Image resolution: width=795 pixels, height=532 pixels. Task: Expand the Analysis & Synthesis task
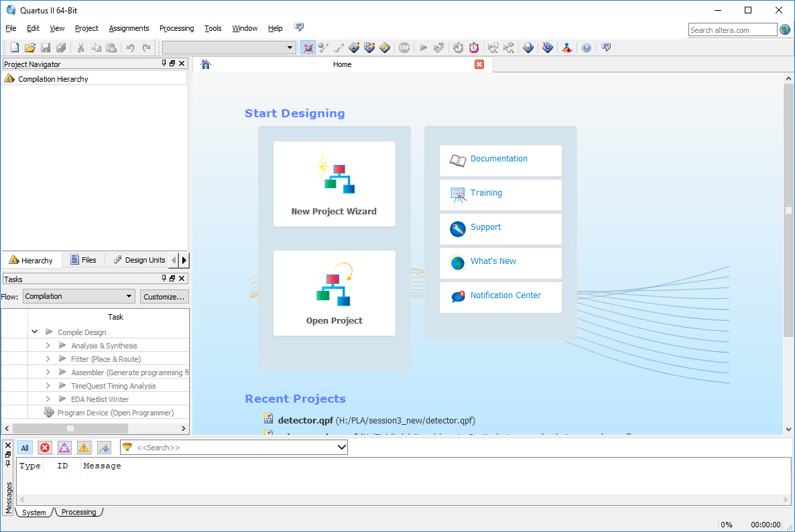[48, 346]
